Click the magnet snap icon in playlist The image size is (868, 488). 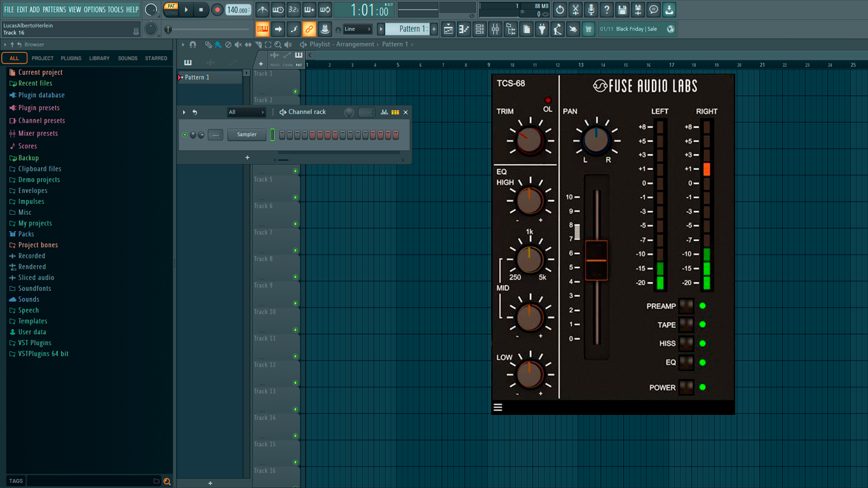tap(193, 44)
